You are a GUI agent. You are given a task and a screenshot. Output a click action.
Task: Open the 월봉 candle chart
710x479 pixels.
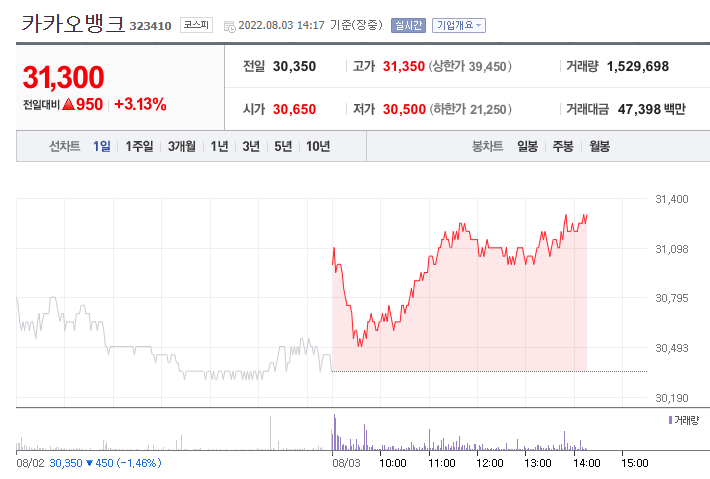(599, 146)
